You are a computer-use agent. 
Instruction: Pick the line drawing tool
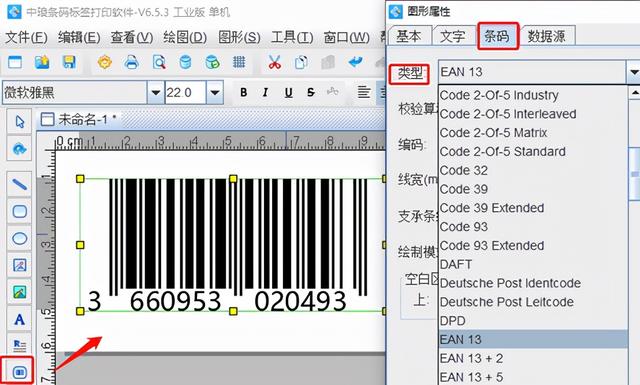[x=19, y=184]
